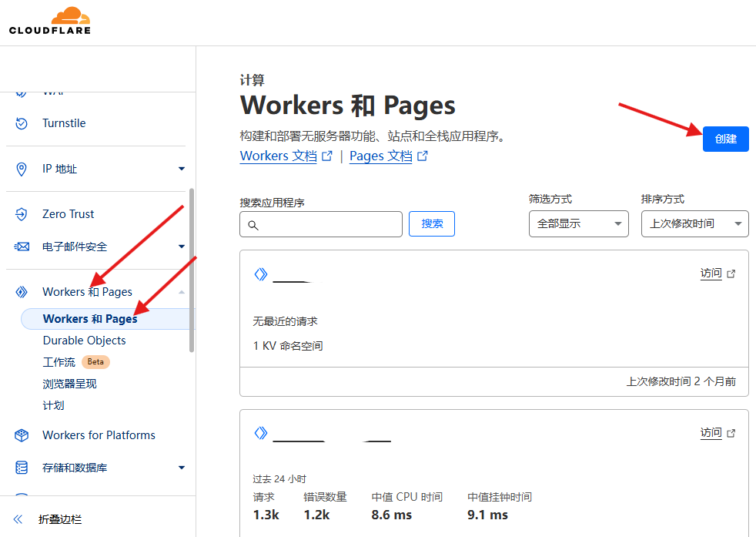Expand the 电子邮件安全 menu arrow
This screenshot has width=756, height=537.
(181, 247)
